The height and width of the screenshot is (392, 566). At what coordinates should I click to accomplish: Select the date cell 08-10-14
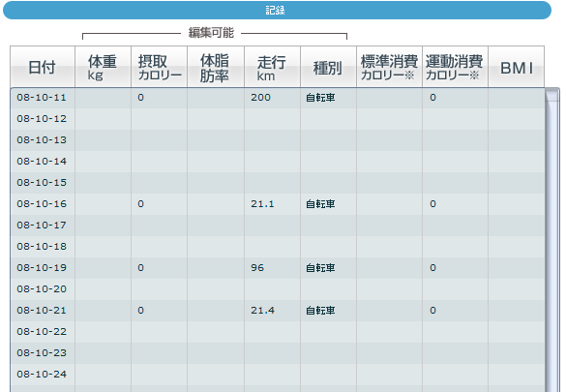tap(43, 162)
